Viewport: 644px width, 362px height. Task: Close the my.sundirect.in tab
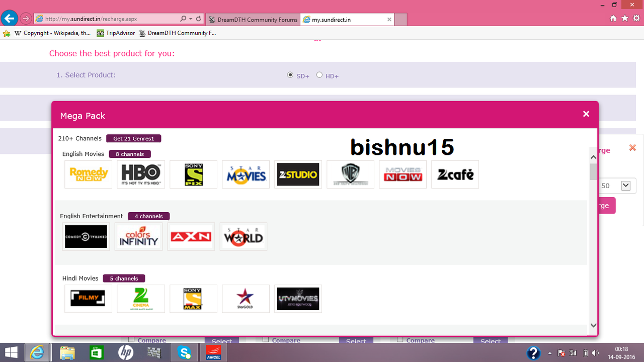tap(389, 20)
